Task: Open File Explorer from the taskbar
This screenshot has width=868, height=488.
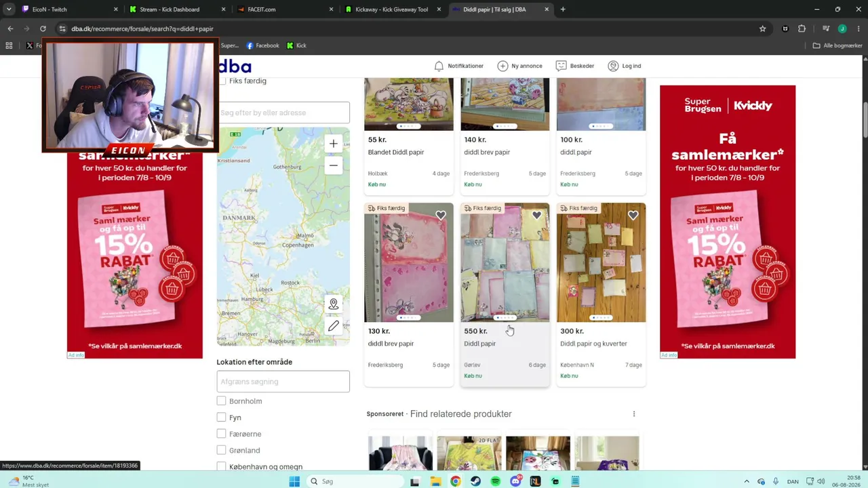Action: 435,481
